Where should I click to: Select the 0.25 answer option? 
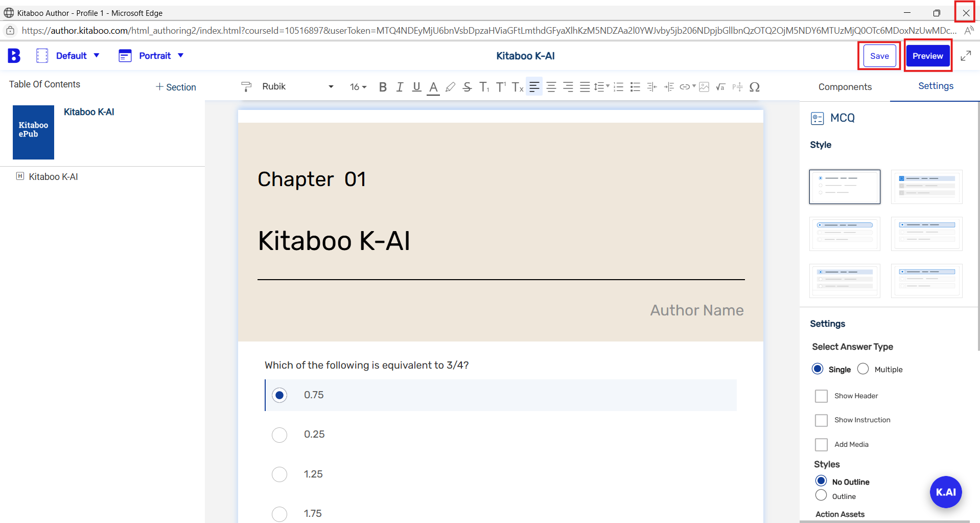click(279, 435)
